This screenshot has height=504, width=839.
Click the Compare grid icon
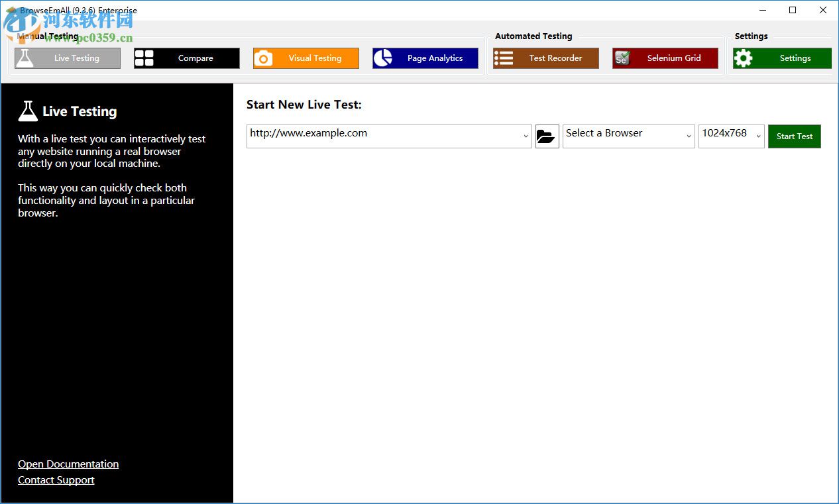[x=144, y=58]
